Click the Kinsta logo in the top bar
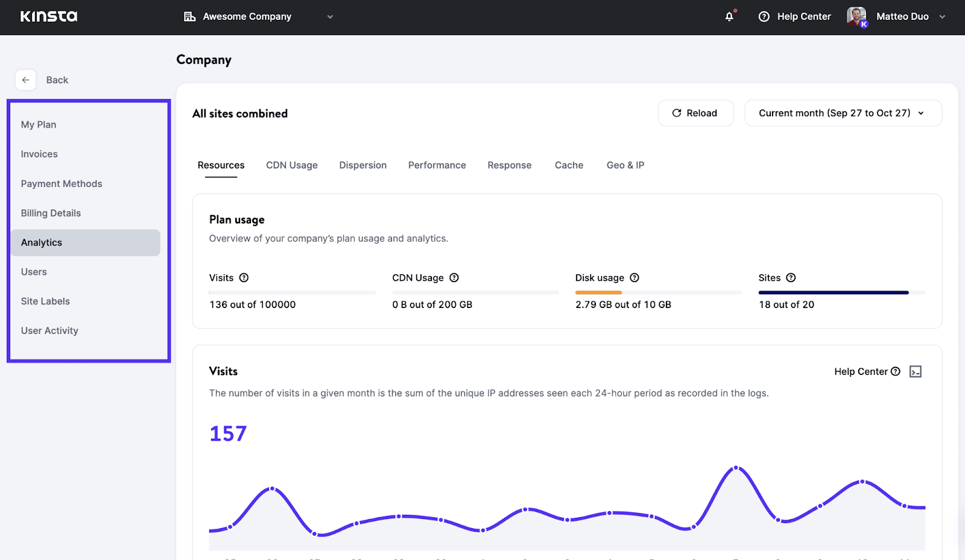The height and width of the screenshot is (560, 965). [48, 16]
